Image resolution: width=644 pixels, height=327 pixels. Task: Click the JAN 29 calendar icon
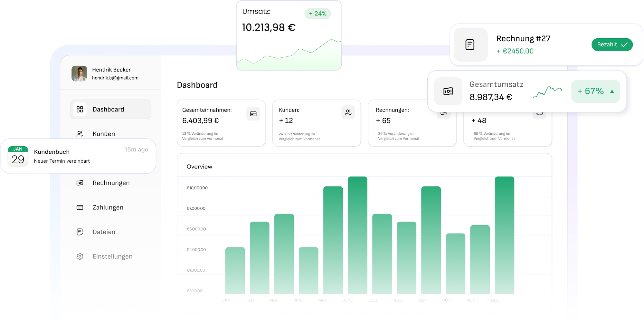click(x=18, y=156)
